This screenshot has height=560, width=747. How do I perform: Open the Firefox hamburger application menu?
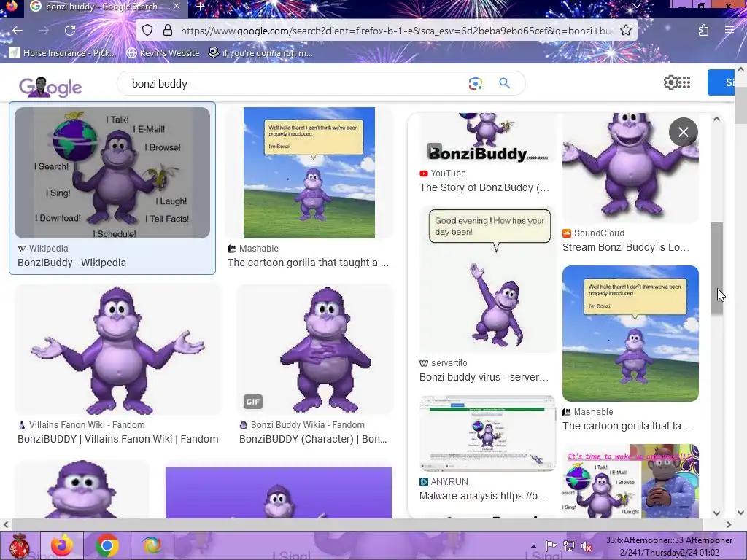tap(729, 31)
